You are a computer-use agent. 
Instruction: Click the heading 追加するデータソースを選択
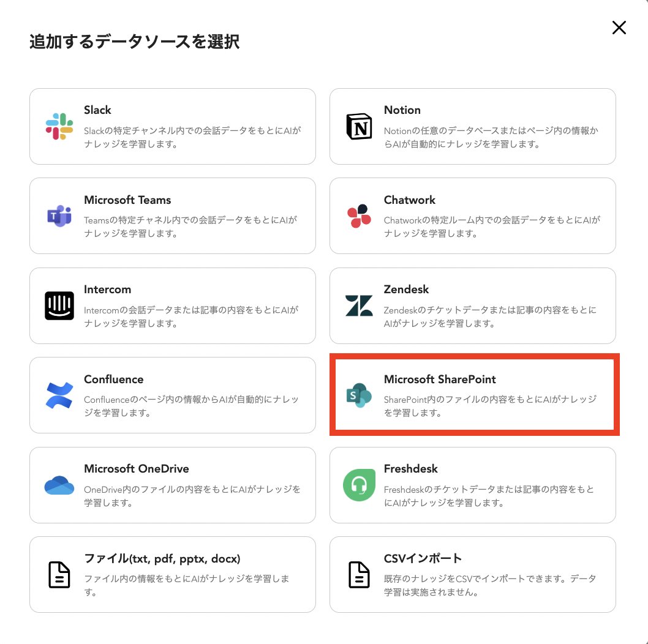(x=134, y=42)
